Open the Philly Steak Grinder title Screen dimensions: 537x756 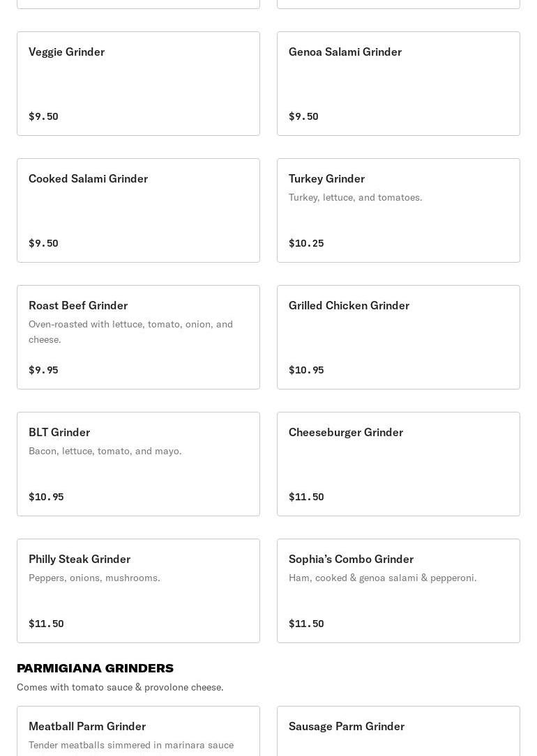click(80, 559)
